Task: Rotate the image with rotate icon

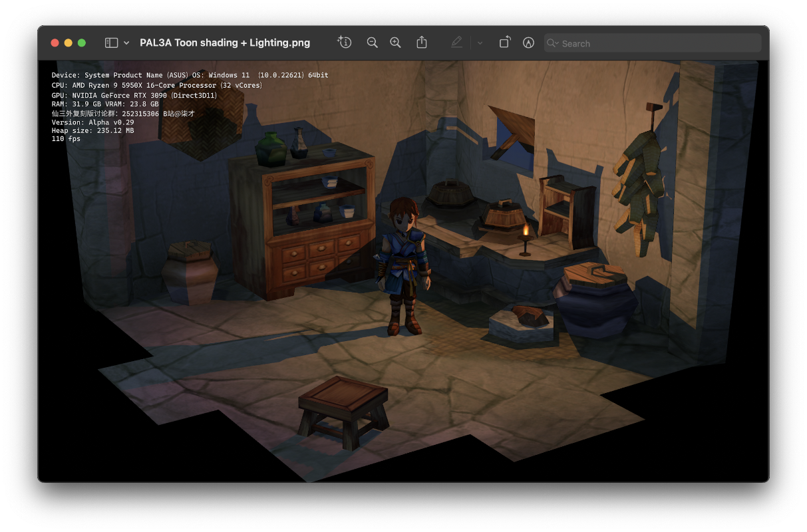Action: coord(505,42)
